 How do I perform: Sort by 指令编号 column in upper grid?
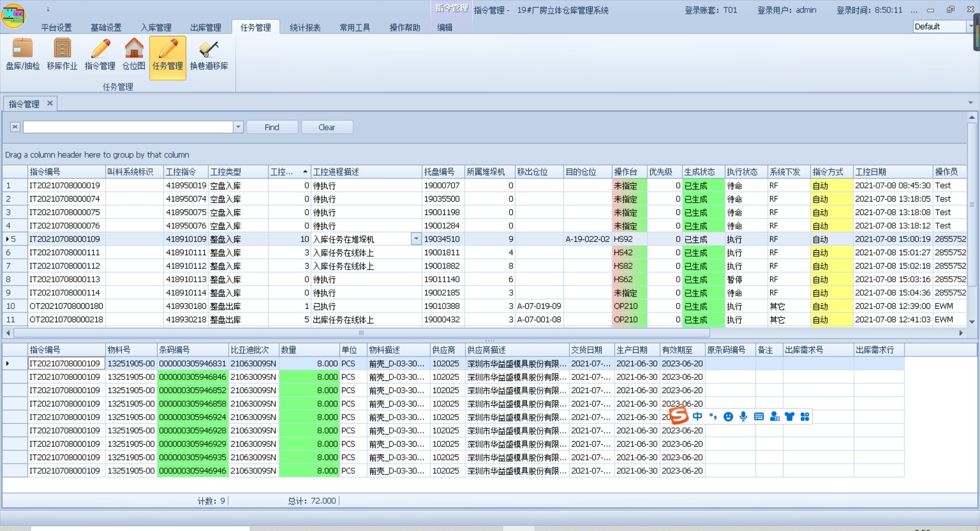pyautogui.click(x=66, y=172)
